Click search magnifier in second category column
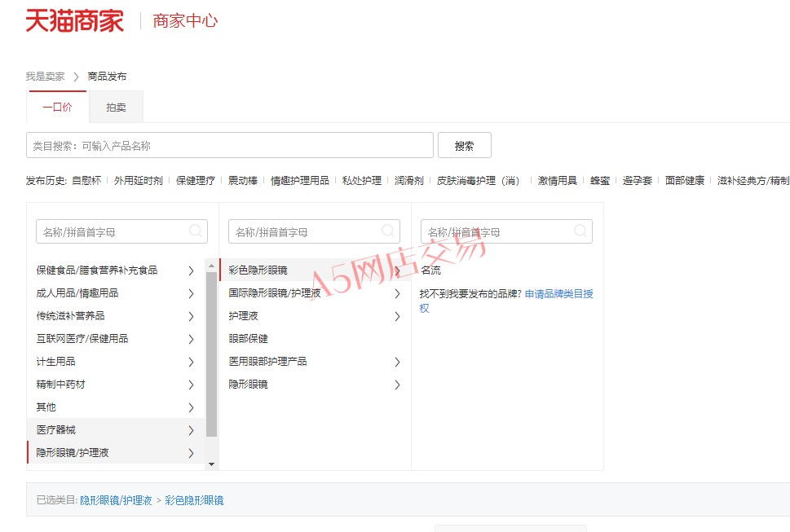790x532 pixels. click(x=388, y=231)
